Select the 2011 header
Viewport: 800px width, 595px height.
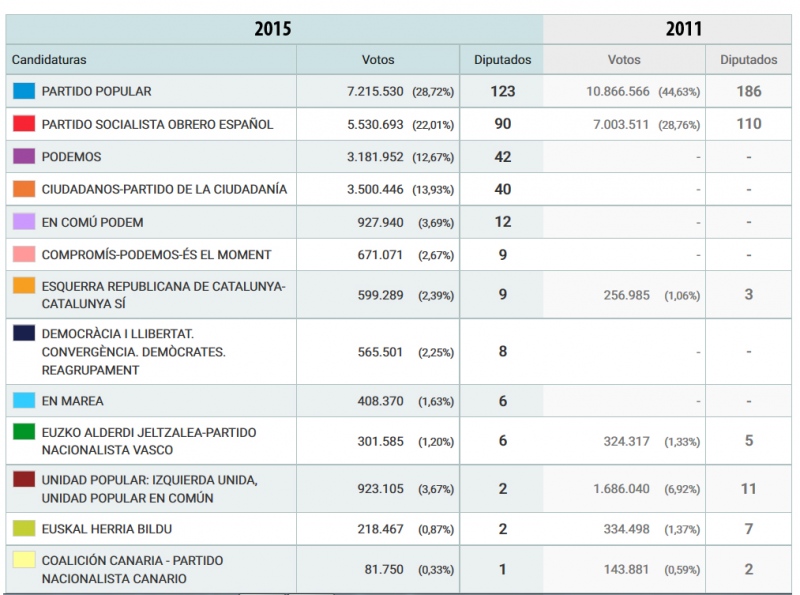tap(684, 29)
